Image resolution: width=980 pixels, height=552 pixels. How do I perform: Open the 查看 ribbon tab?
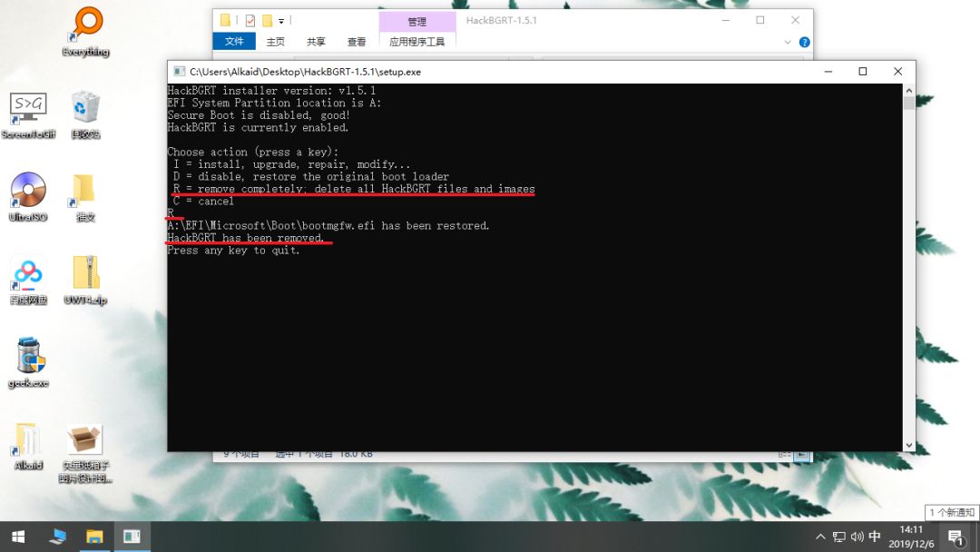(x=357, y=41)
